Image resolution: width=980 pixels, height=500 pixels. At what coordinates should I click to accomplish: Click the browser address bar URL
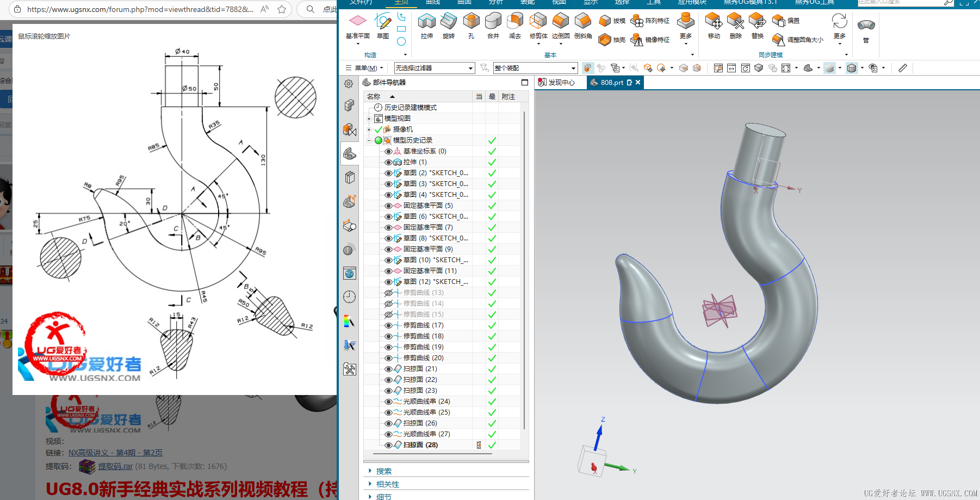pyautogui.click(x=140, y=9)
